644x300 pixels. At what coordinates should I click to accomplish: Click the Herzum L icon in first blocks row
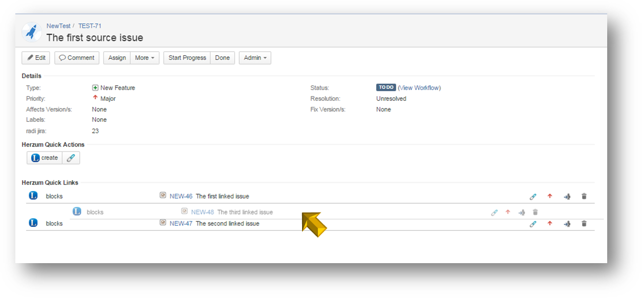[x=33, y=196]
